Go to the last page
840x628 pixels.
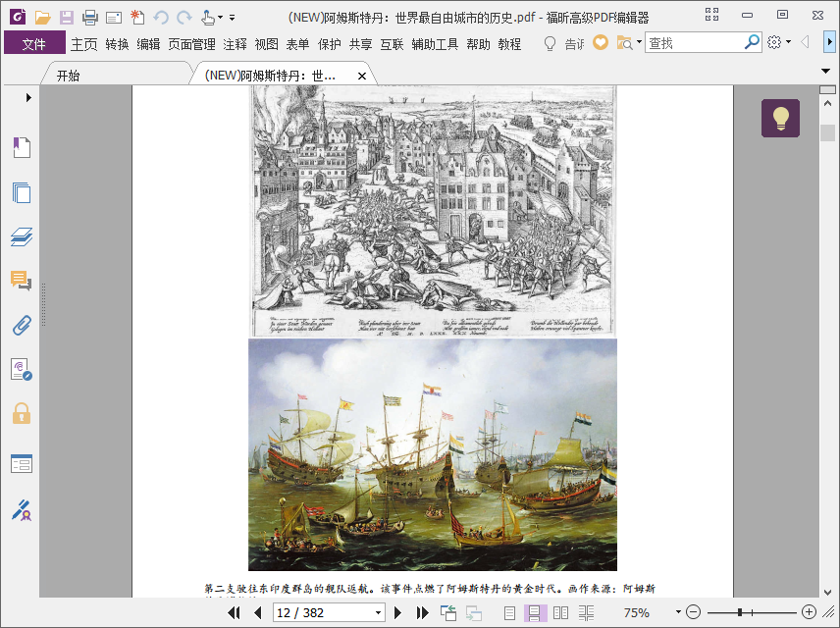422,612
